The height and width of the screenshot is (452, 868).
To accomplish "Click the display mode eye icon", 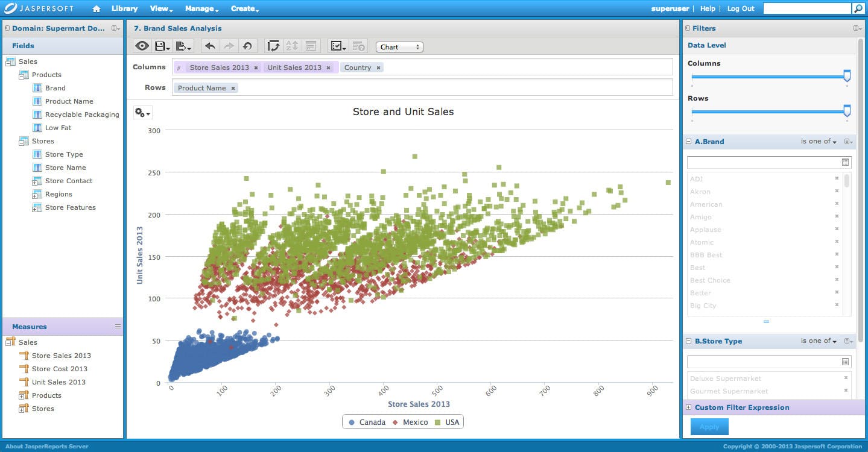I will pyautogui.click(x=142, y=46).
